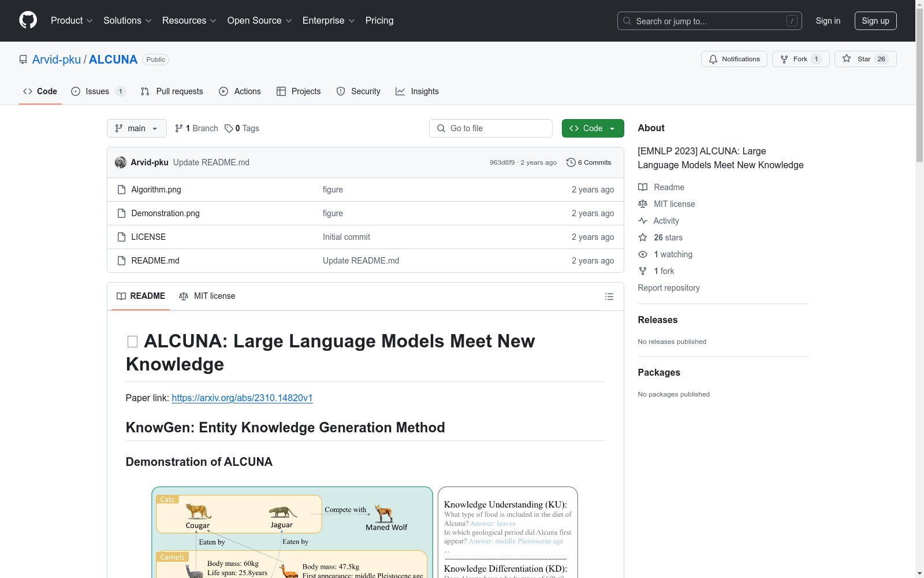The width and height of the screenshot is (924, 578).
Task: Open the Packages heading link
Action: 659,372
